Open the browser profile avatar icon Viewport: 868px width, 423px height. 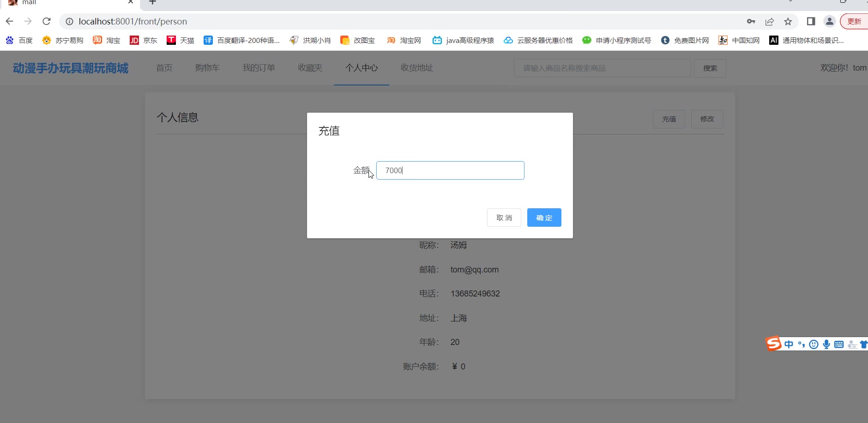[x=830, y=21]
